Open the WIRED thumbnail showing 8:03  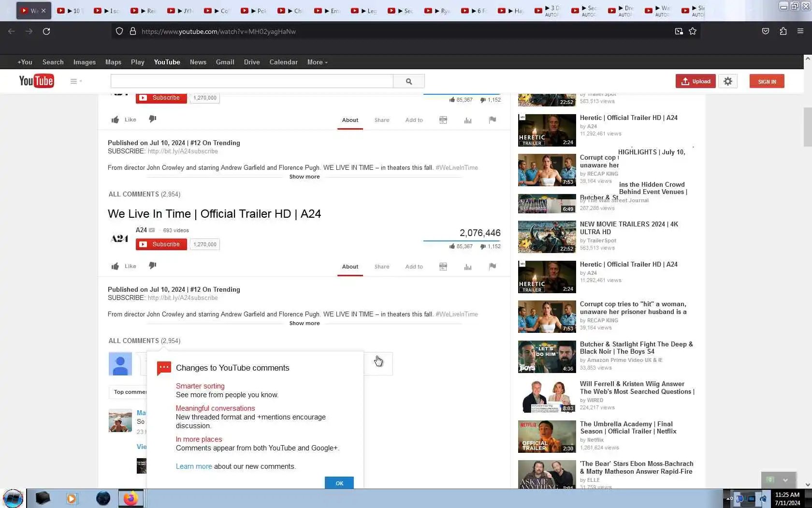click(x=547, y=397)
